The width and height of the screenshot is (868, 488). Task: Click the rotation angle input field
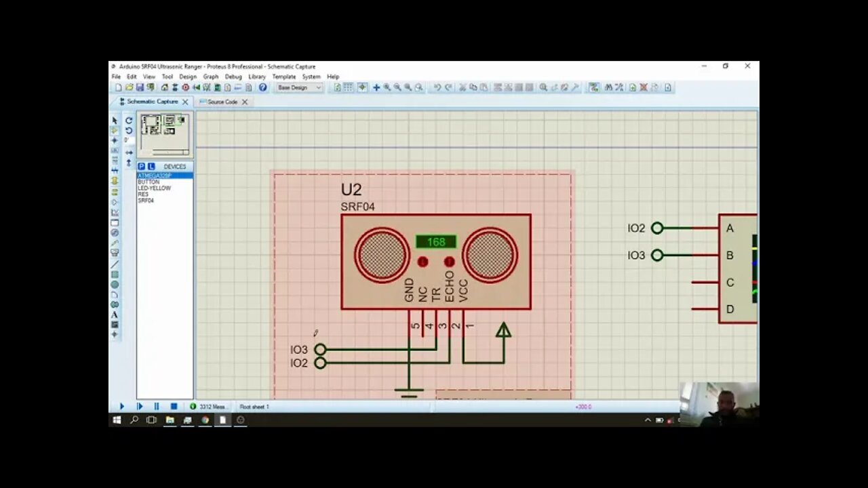[x=128, y=140]
